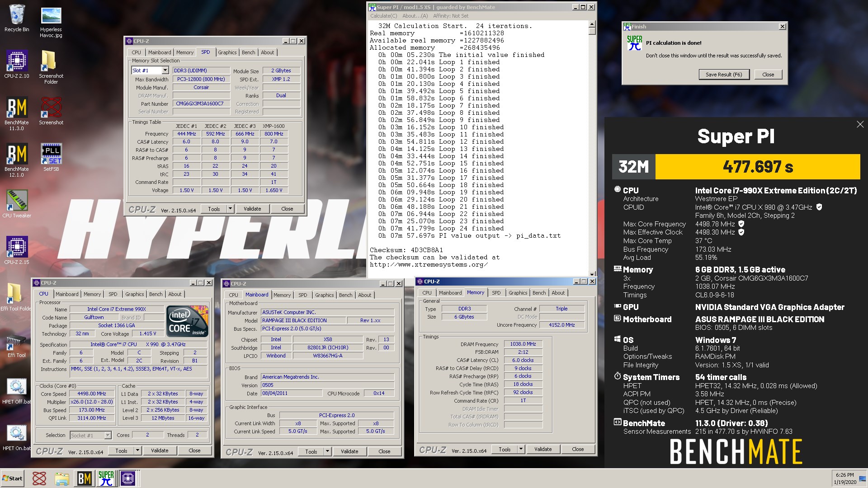Launch CPU-Z 2.15 desktop shortcut
868x488 pixels.
point(17,250)
